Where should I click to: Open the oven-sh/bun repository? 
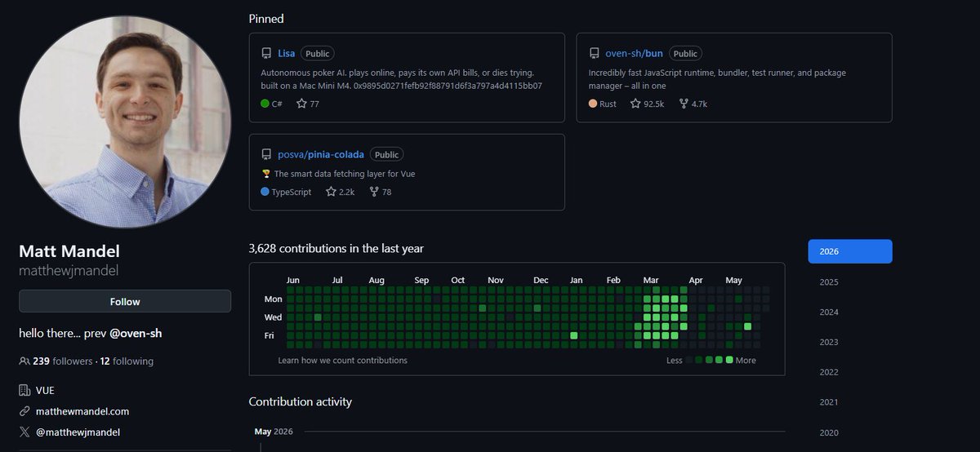tap(634, 54)
